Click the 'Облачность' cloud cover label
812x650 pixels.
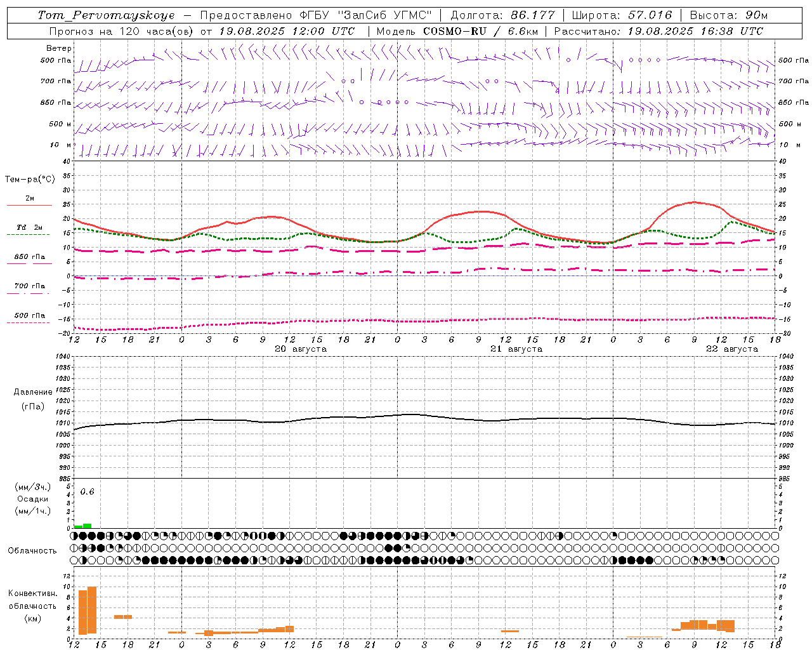(x=32, y=551)
